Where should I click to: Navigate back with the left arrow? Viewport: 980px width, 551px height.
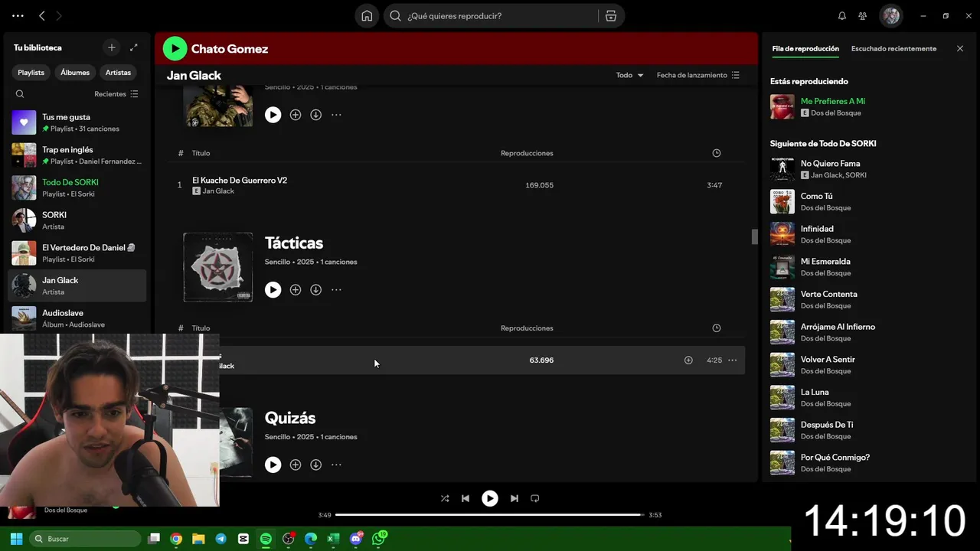click(42, 16)
